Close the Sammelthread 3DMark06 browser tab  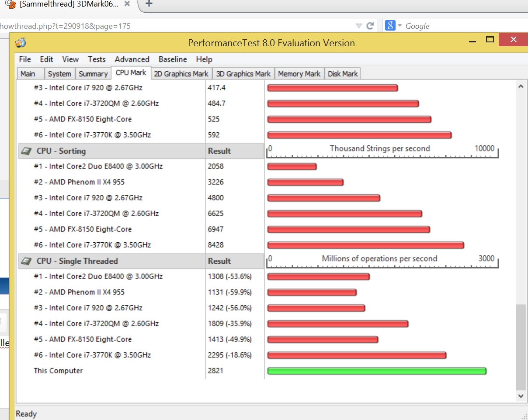(127, 4)
